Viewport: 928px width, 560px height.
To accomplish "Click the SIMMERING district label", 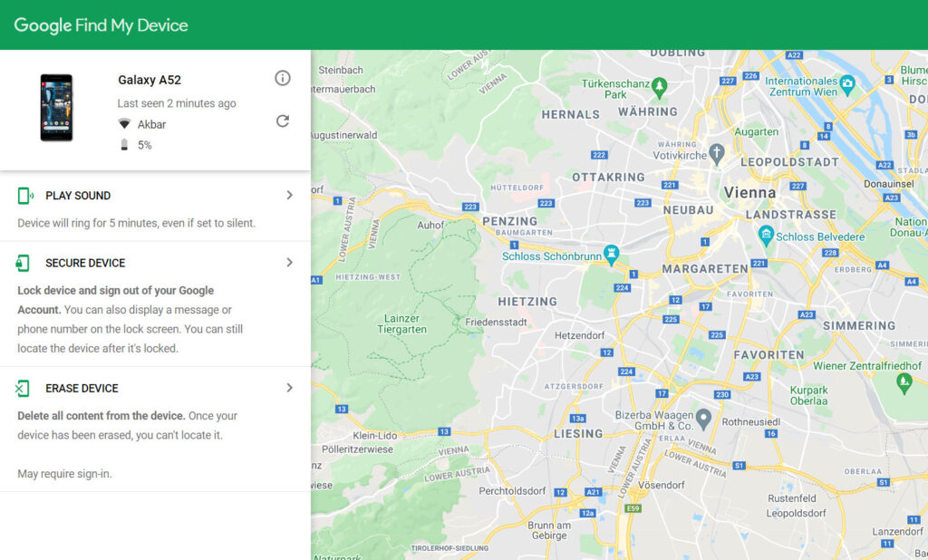I will point(859,325).
